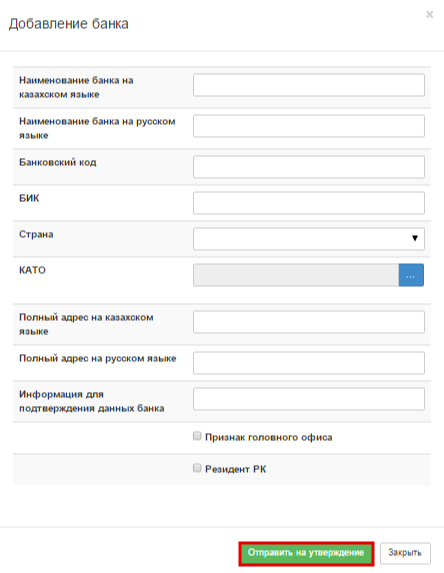Viewport: 444px width, 573px height.
Task: Click the Резидент РК label text
Action: point(236,469)
